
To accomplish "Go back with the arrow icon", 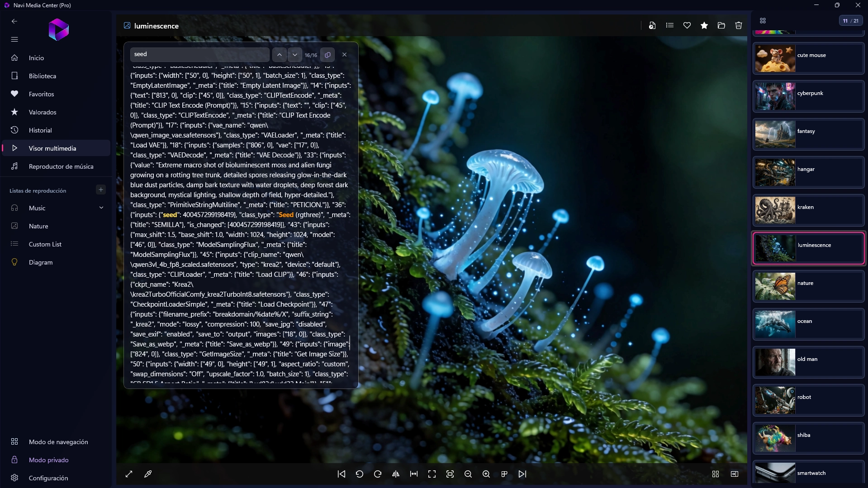I will click(14, 21).
